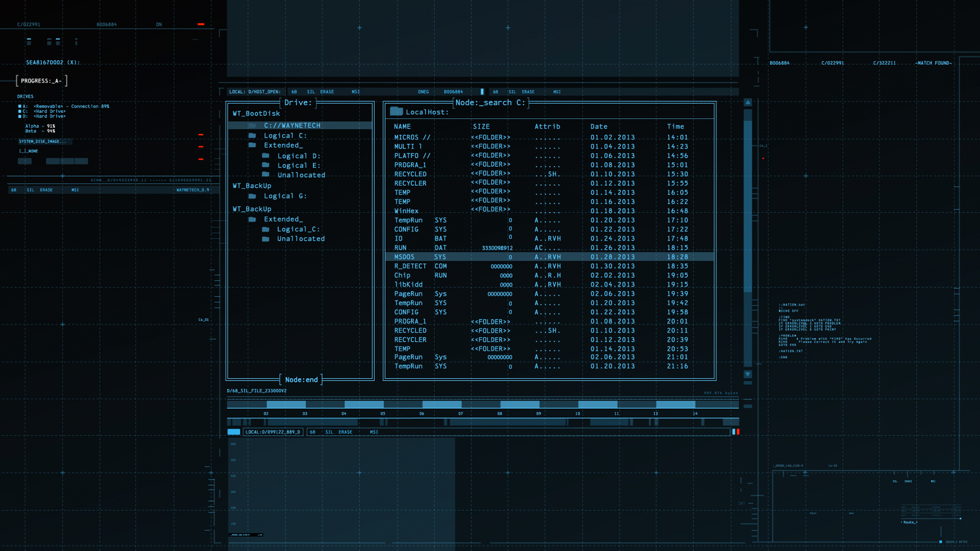Click ERASE in the left WAYNETECH_0.9 bar
Viewport: 980px width, 551px height.
pos(46,190)
